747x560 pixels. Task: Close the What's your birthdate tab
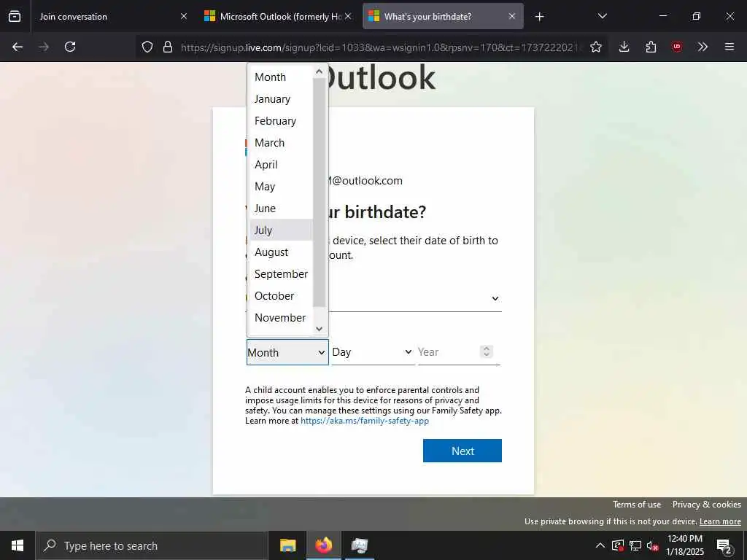pos(512,16)
